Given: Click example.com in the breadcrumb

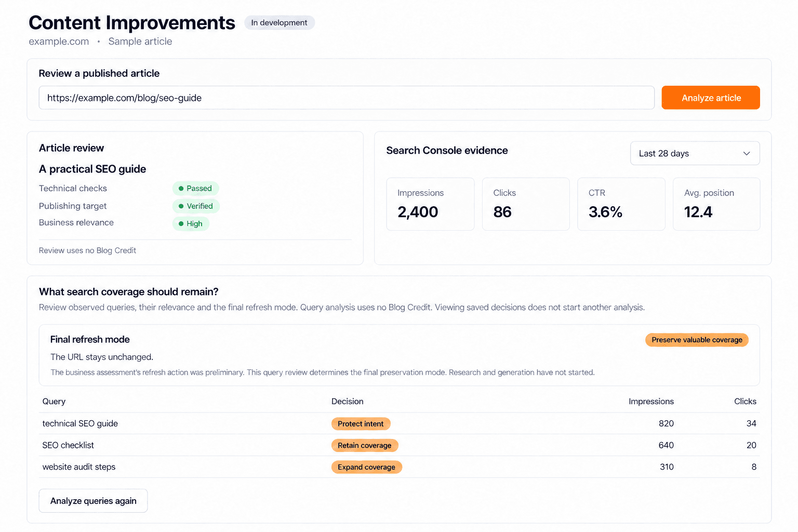Looking at the screenshot, I should (59, 42).
